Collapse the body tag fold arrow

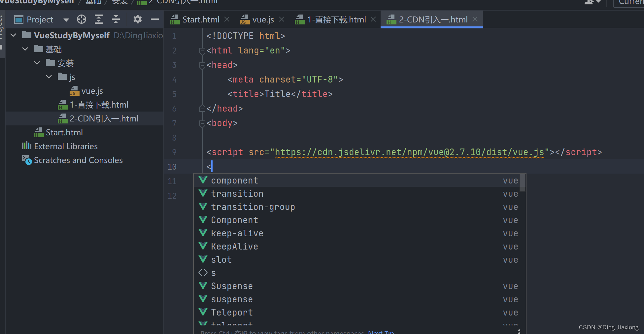pos(202,123)
